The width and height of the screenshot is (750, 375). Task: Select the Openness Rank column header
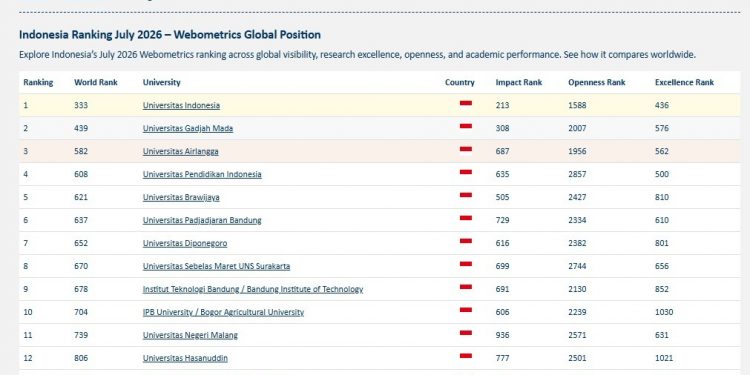(x=597, y=82)
